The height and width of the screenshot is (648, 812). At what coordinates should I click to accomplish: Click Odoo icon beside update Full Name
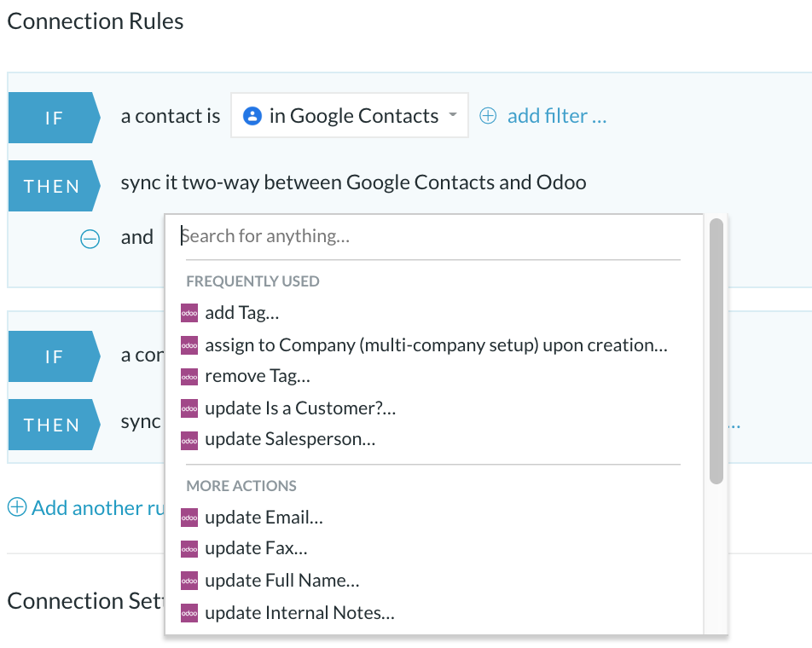point(189,581)
